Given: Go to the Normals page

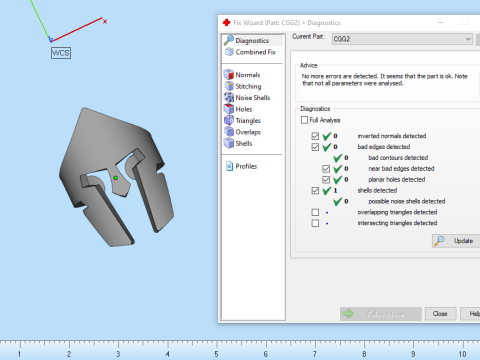Looking at the screenshot, I should [x=248, y=75].
